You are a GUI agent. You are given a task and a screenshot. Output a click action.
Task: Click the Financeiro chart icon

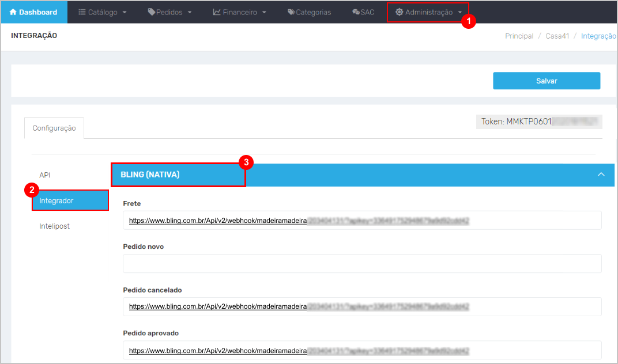point(217,12)
